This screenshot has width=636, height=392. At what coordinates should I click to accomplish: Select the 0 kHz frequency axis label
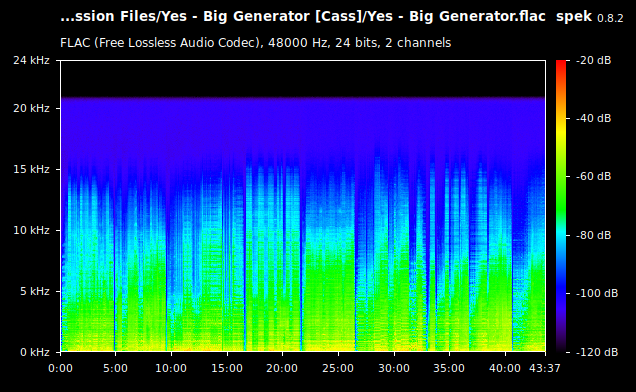(35, 352)
